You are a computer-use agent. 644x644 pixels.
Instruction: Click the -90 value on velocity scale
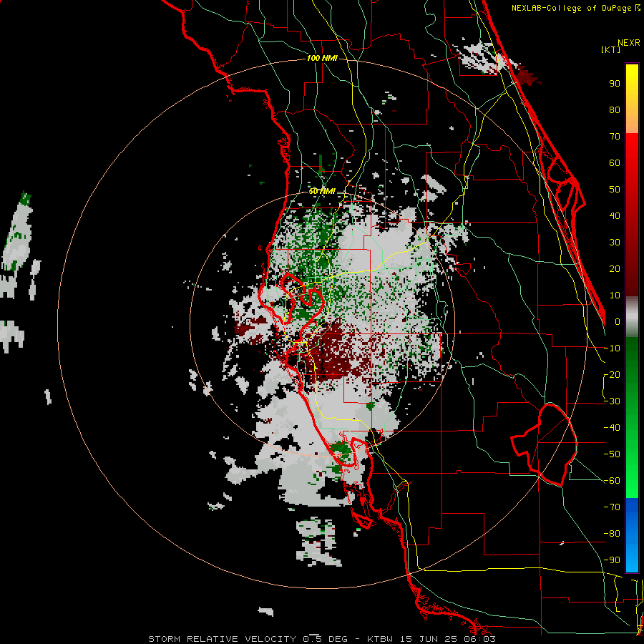pyautogui.click(x=612, y=560)
